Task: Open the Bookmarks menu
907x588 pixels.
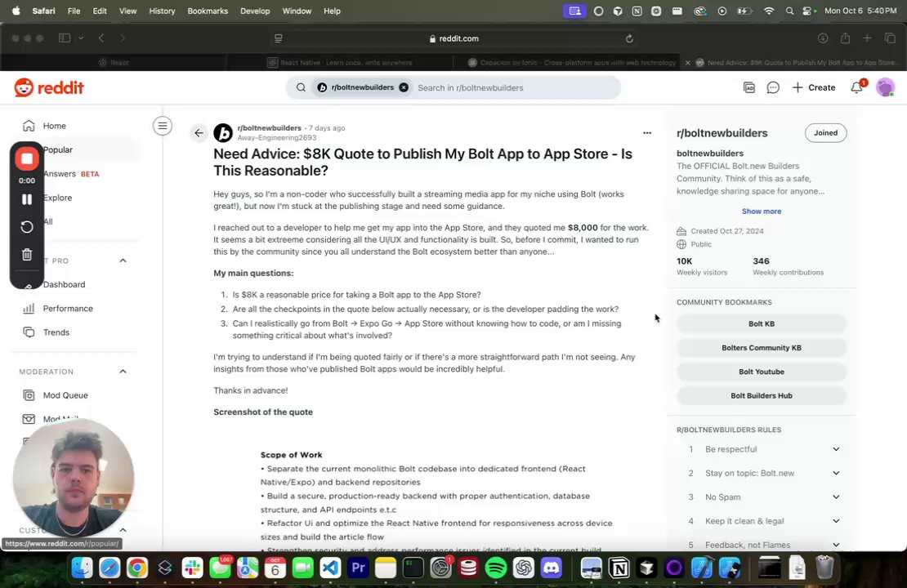Action: click(x=208, y=11)
